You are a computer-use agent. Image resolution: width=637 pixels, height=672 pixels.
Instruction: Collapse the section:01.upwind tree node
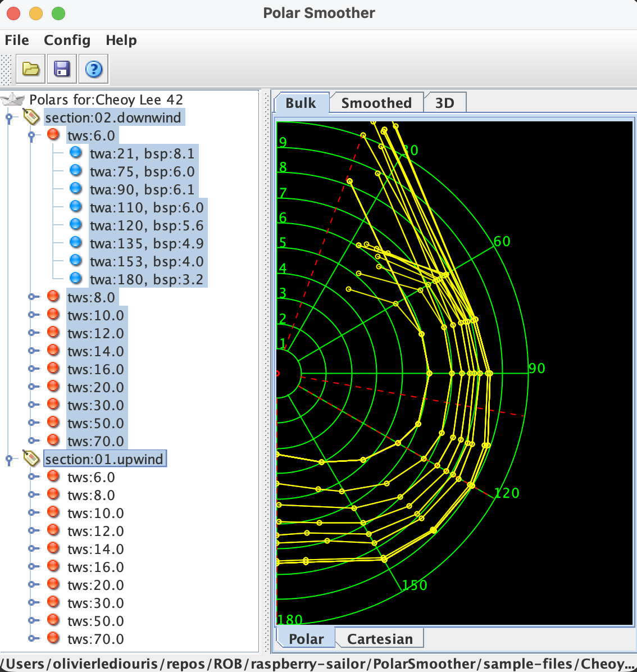9,460
